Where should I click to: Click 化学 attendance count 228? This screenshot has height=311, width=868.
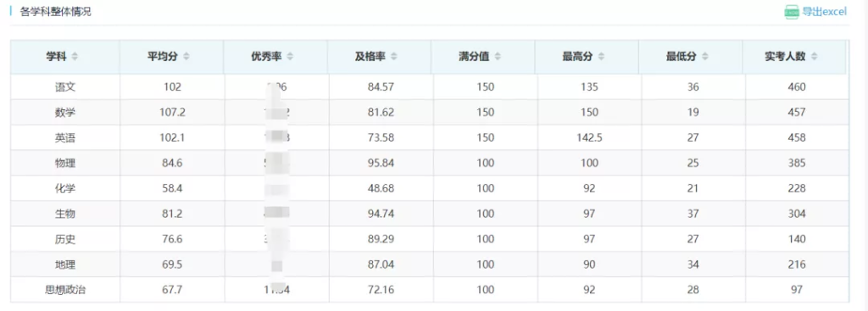tap(797, 189)
